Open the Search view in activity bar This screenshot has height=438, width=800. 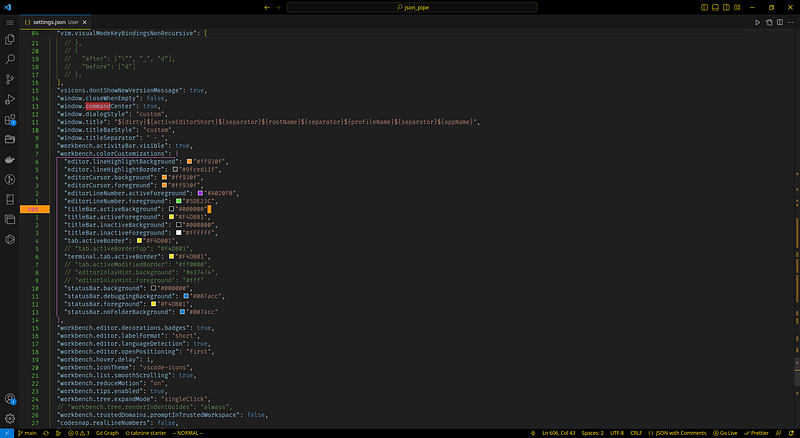pyautogui.click(x=10, y=59)
